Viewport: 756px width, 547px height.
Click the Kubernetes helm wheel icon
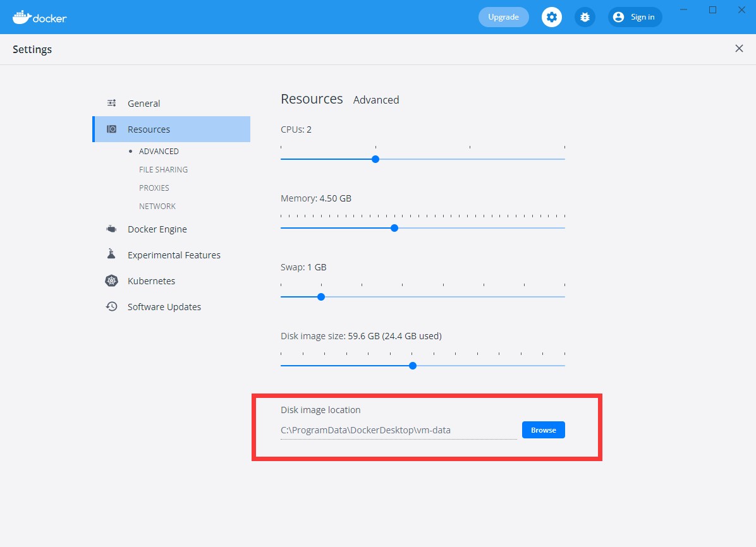(112, 281)
